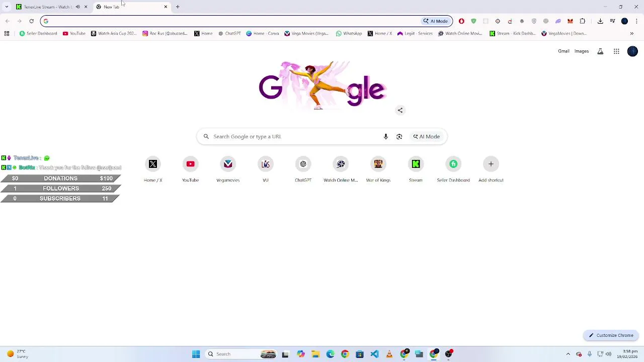Open the Google apps grid
This screenshot has width=644, height=362.
[x=616, y=51]
